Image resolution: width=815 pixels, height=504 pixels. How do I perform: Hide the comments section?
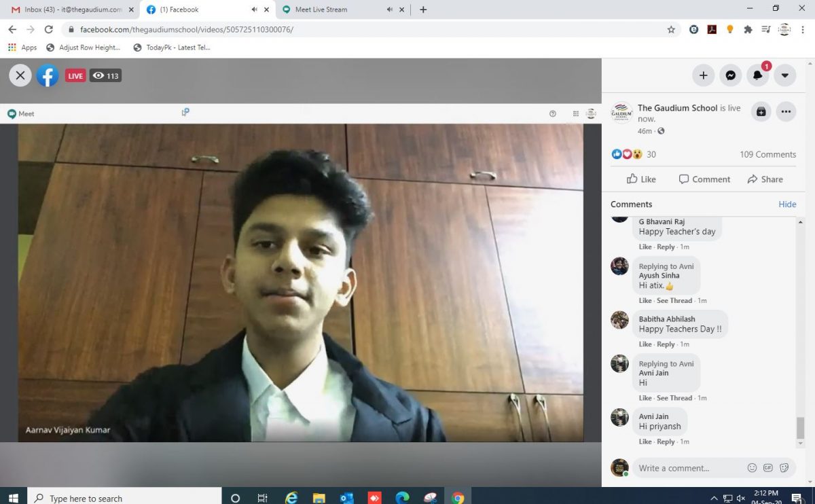[787, 204]
